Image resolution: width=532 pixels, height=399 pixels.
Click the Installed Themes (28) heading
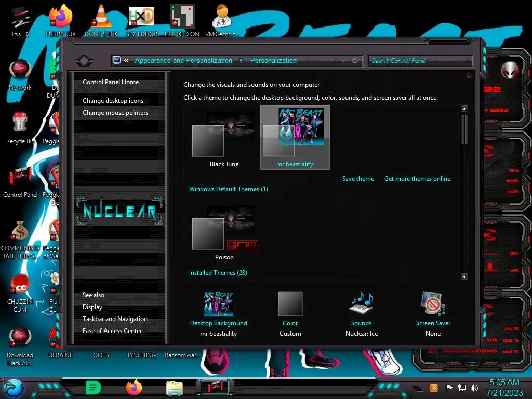coord(218,273)
